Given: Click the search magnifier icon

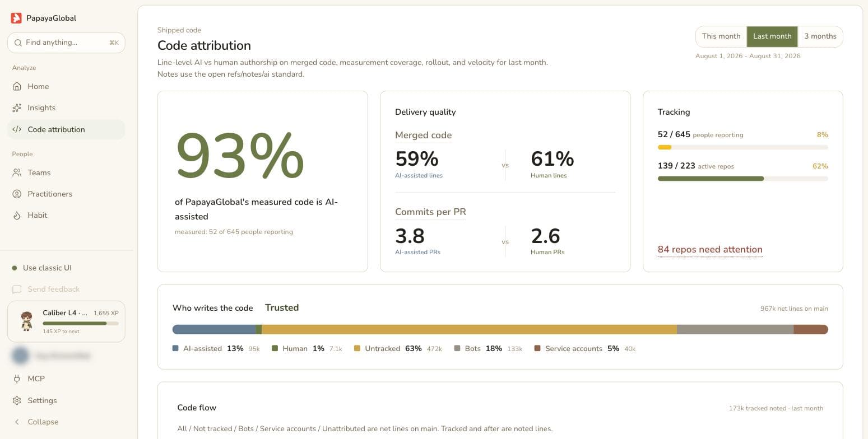Looking at the screenshot, I should click(18, 43).
